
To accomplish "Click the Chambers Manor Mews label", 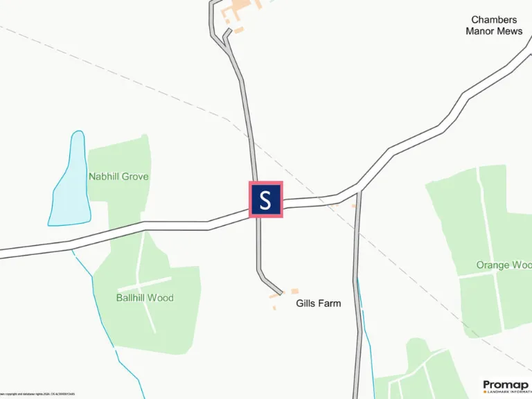I will pyautogui.click(x=494, y=26).
